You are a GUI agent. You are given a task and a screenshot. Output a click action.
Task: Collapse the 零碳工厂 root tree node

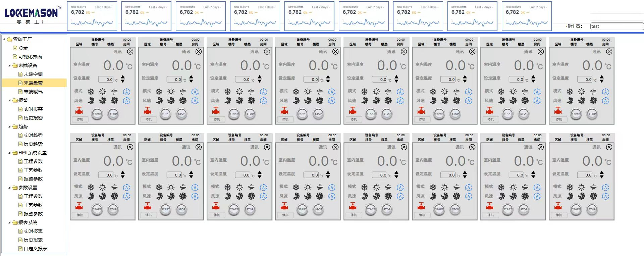coord(4,39)
